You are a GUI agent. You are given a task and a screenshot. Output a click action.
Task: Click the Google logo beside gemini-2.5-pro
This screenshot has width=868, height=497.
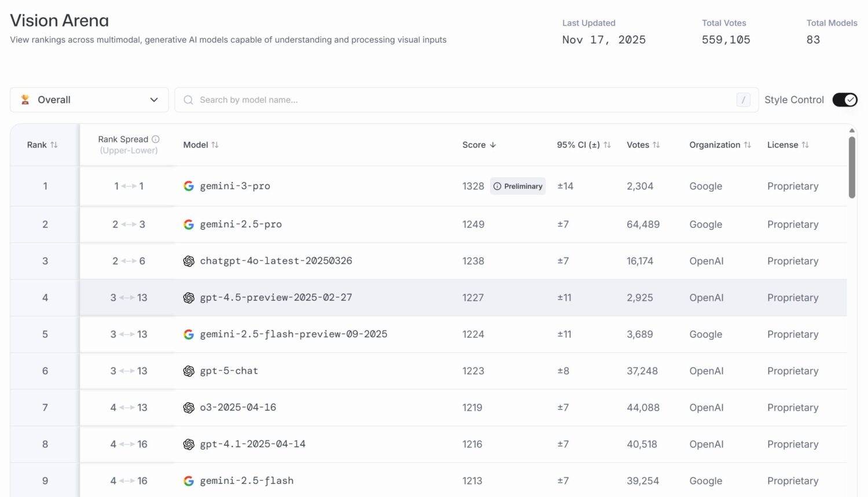pos(189,224)
